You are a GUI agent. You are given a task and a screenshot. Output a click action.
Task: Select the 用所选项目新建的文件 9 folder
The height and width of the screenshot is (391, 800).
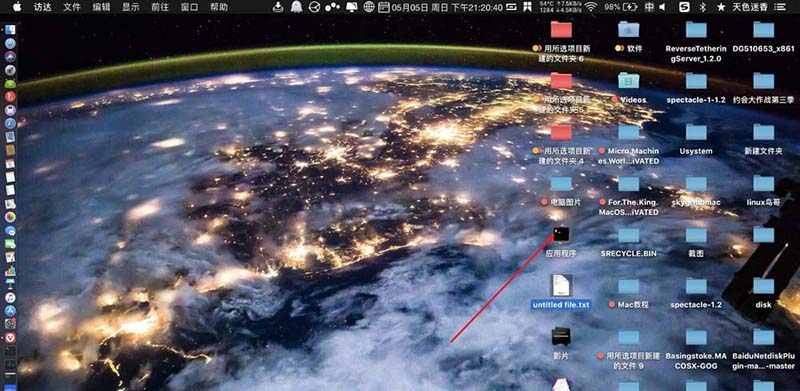click(629, 337)
